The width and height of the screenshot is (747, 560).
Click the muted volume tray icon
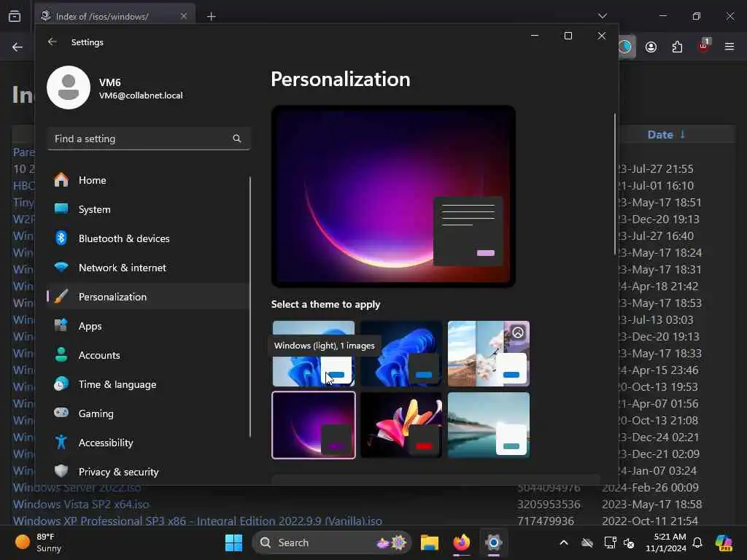pos(629,542)
